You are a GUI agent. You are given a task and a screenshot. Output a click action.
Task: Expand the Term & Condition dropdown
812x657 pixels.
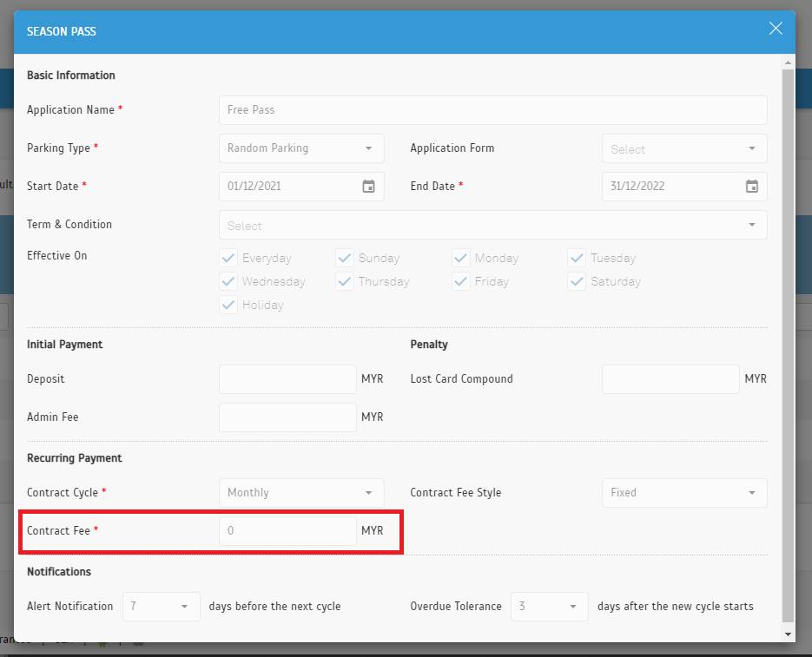pos(492,225)
